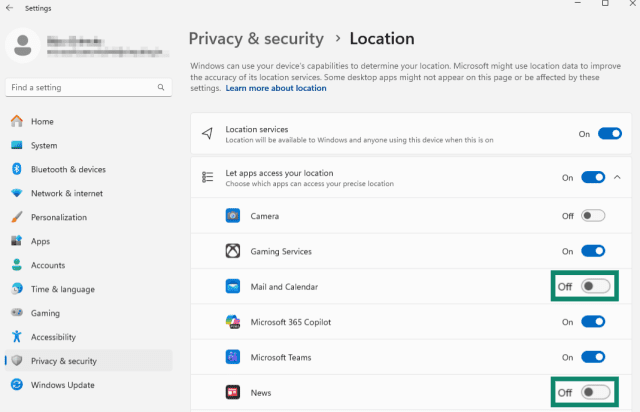Enable location for Camera
The image size is (640, 412).
pyautogui.click(x=593, y=216)
